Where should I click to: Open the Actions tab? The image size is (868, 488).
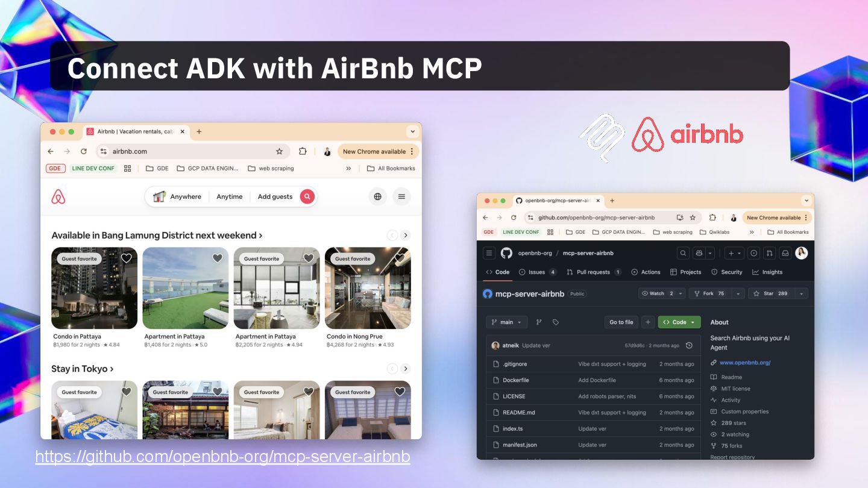coord(646,272)
